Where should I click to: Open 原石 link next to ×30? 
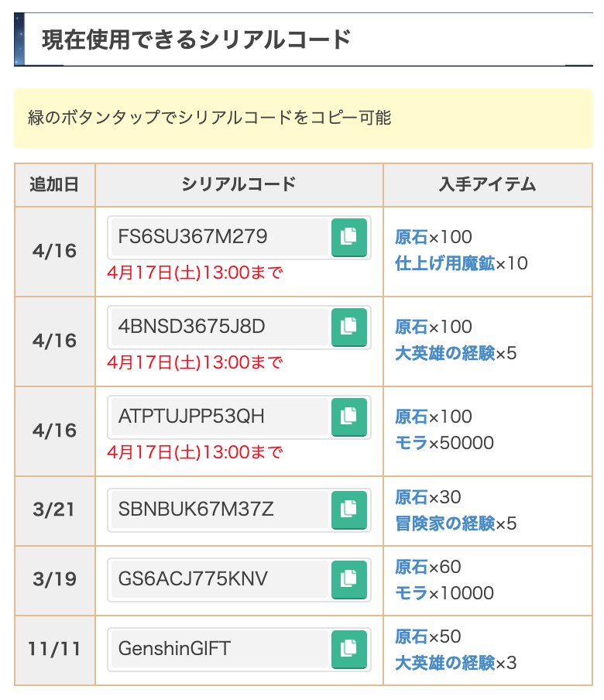[x=411, y=497]
